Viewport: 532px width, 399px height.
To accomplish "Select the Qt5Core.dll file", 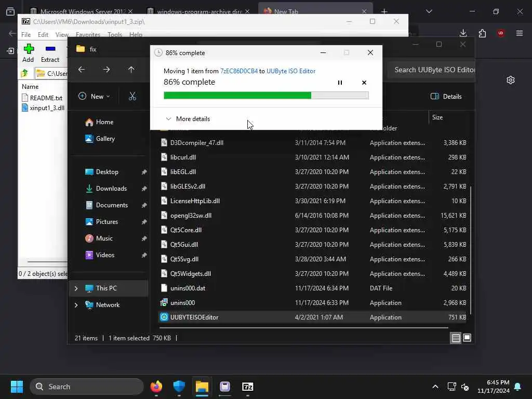I will tap(186, 230).
